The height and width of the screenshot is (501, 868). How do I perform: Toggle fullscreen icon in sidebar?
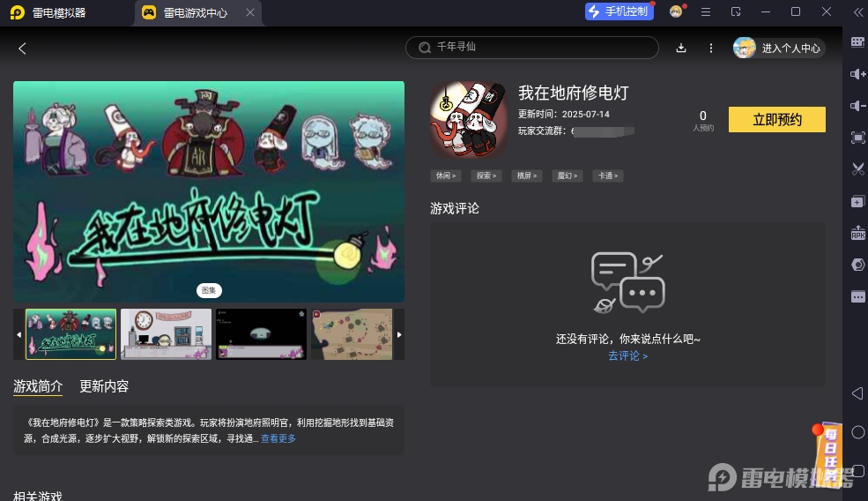[x=857, y=138]
